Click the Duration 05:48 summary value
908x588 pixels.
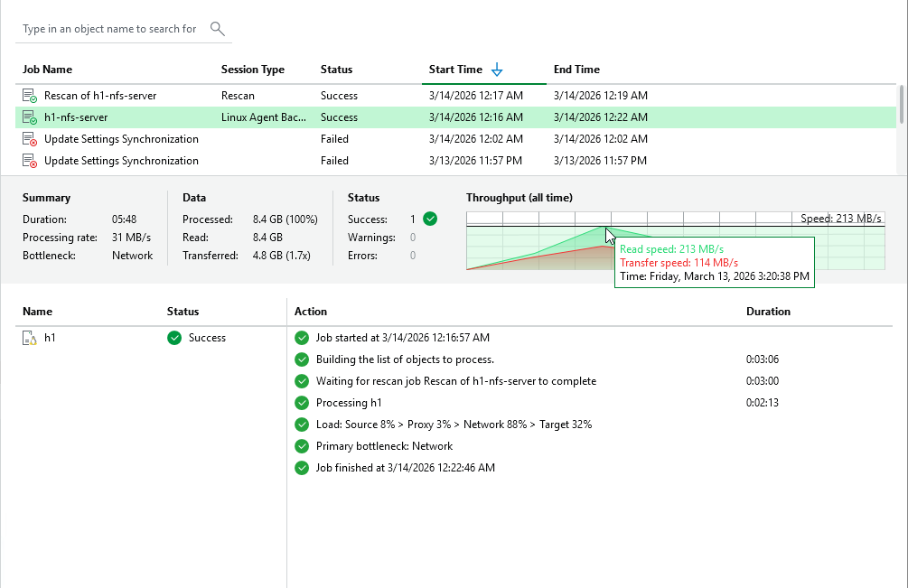(x=124, y=219)
